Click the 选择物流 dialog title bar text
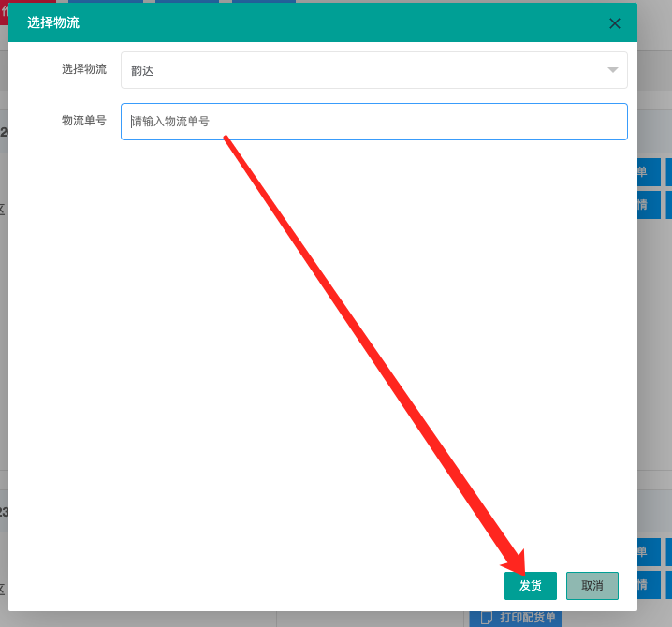The width and height of the screenshot is (672, 627). point(53,22)
